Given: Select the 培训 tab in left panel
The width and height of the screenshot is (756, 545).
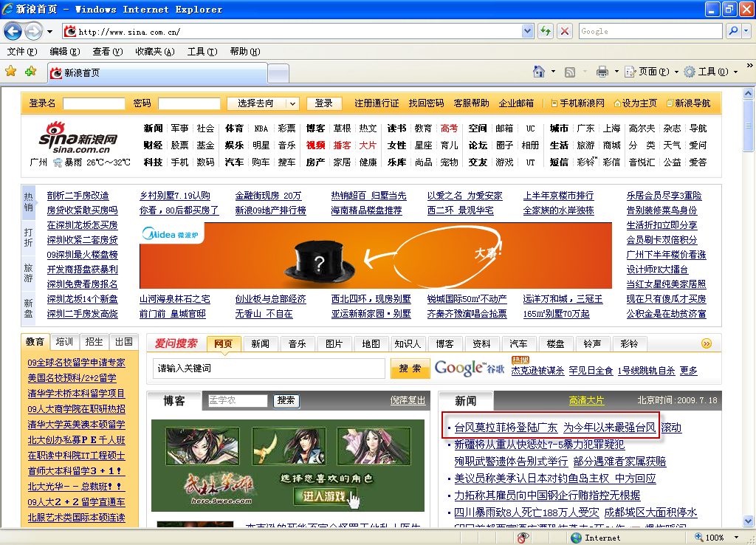Looking at the screenshot, I should (64, 342).
